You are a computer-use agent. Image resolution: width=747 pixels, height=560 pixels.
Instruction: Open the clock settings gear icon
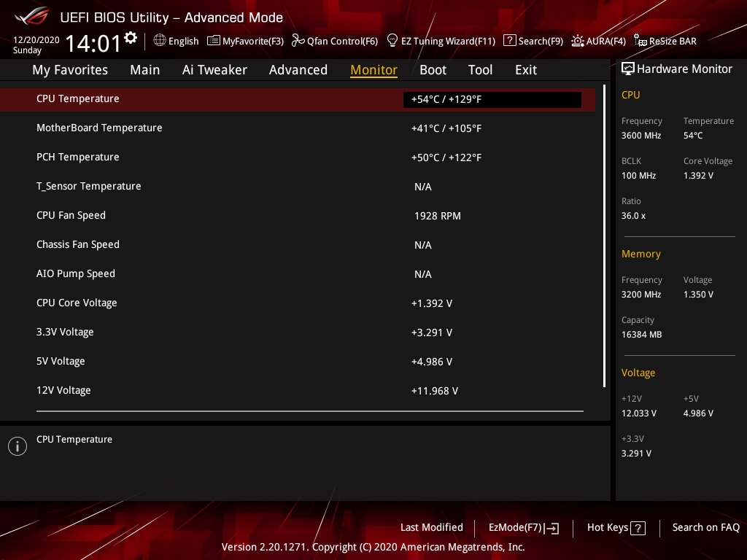point(131,38)
